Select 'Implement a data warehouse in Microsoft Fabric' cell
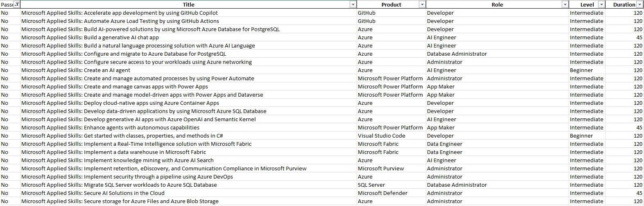The height and width of the screenshot is (206, 644). pyautogui.click(x=114, y=152)
